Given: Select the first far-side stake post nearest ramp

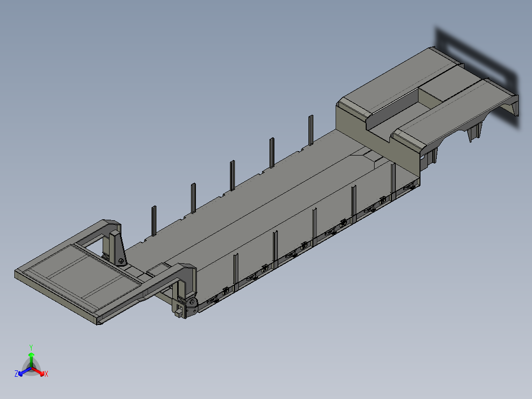Looking at the screenshot, I should (153, 220).
